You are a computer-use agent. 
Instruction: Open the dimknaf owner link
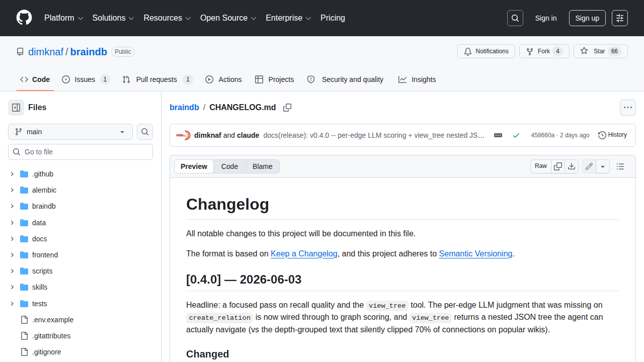(46, 51)
